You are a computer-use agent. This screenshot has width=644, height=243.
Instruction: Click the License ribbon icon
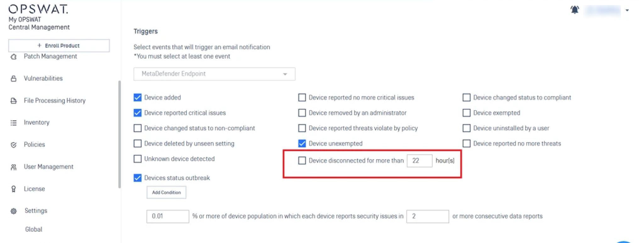(x=14, y=189)
